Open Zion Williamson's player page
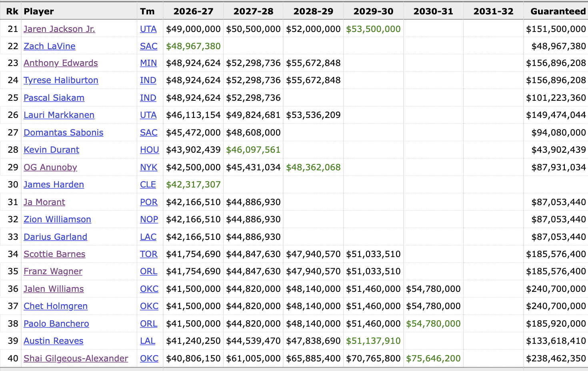 [57, 219]
